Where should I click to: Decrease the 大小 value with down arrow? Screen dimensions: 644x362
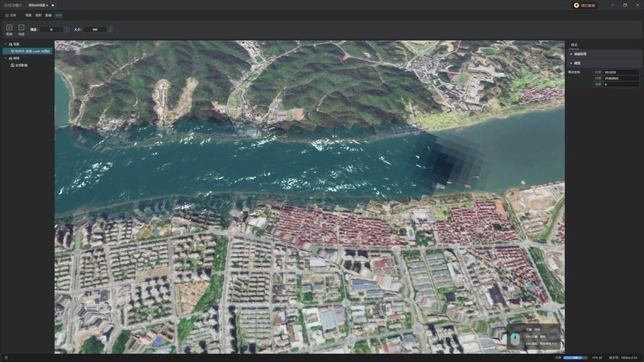click(110, 31)
